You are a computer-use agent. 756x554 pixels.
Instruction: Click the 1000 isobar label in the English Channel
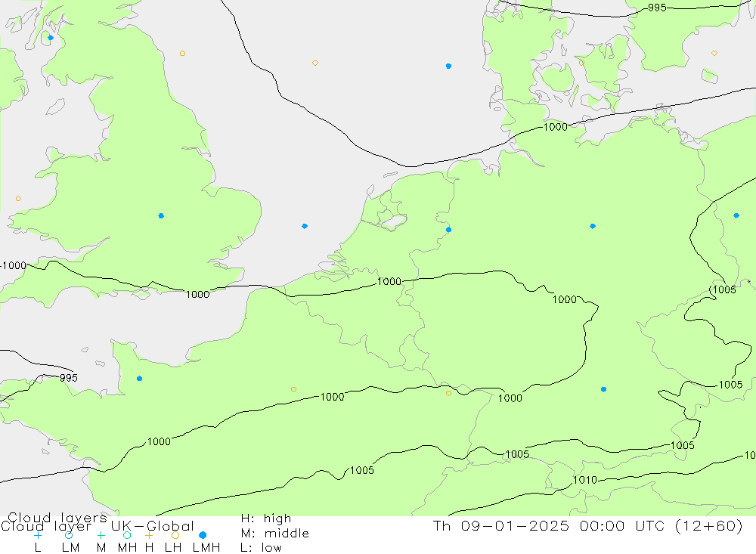(x=197, y=294)
